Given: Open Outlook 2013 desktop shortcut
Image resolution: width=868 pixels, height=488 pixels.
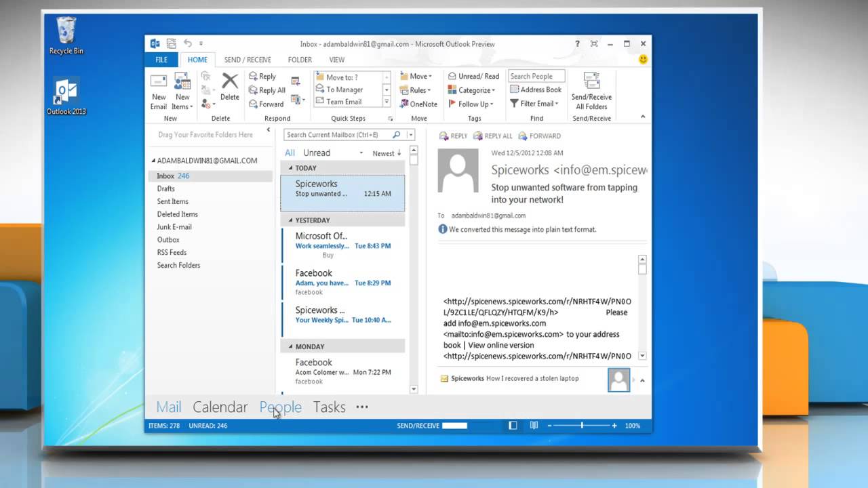Looking at the screenshot, I should click(x=66, y=96).
